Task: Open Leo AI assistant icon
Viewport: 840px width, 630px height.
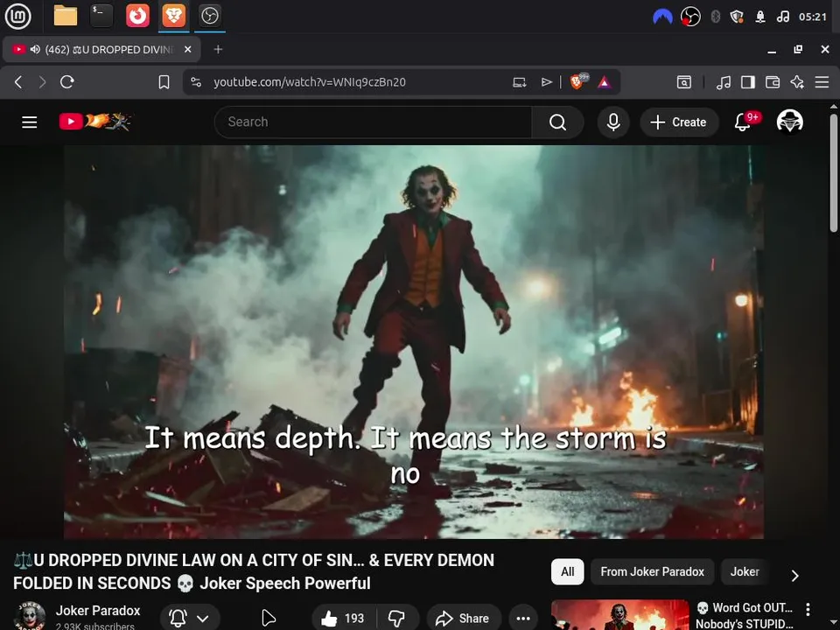Action: [x=797, y=82]
